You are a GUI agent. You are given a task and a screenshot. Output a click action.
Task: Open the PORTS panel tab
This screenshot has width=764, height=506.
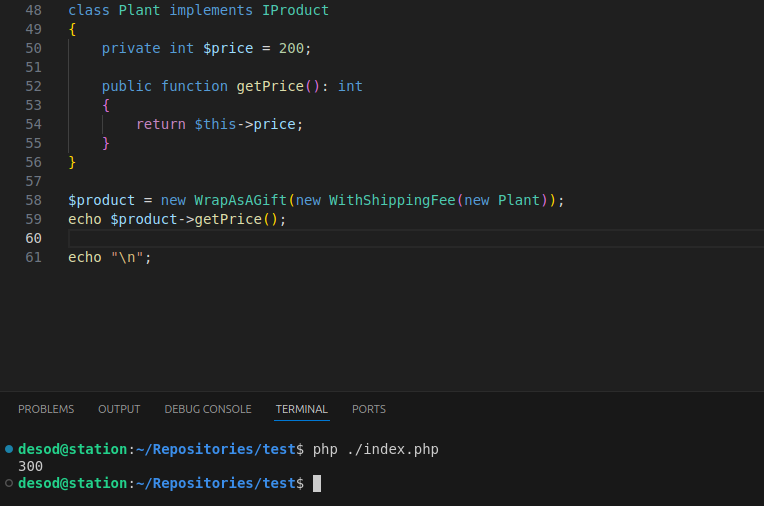click(x=368, y=409)
